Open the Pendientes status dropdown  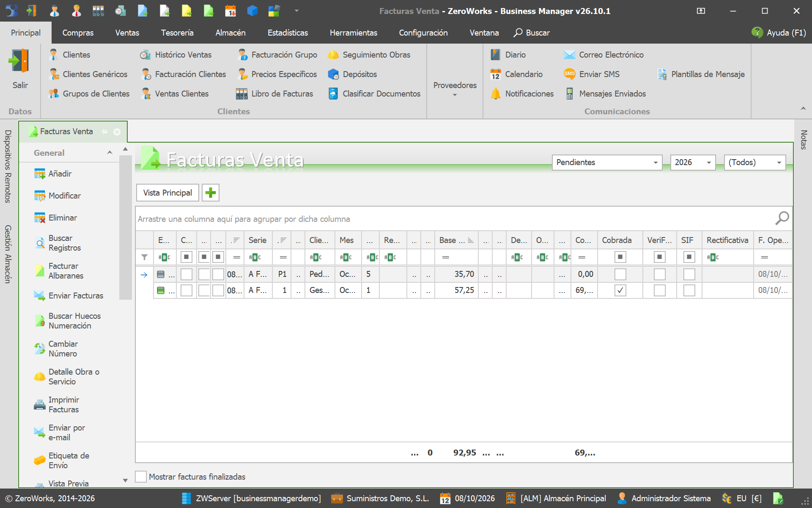tap(607, 163)
